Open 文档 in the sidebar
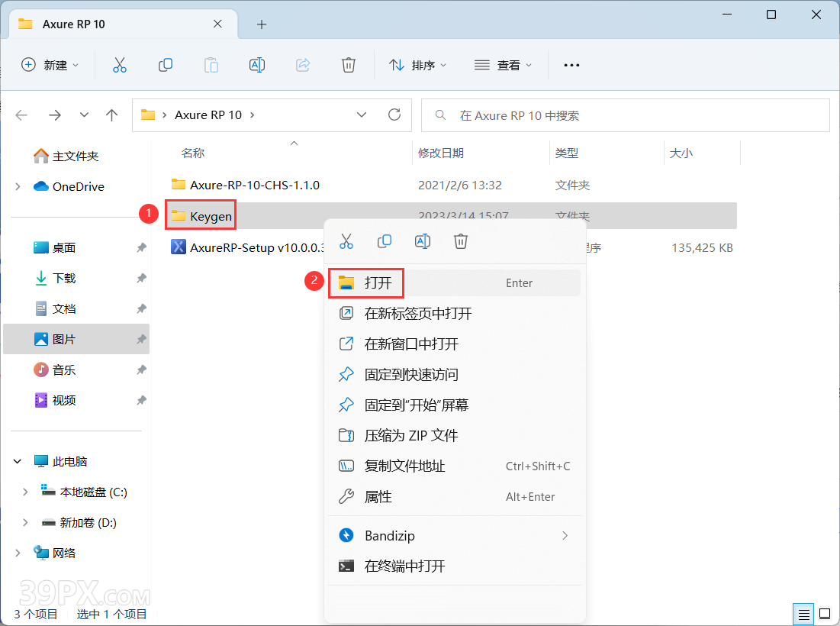Viewport: 840px width, 626px height. tap(55, 308)
